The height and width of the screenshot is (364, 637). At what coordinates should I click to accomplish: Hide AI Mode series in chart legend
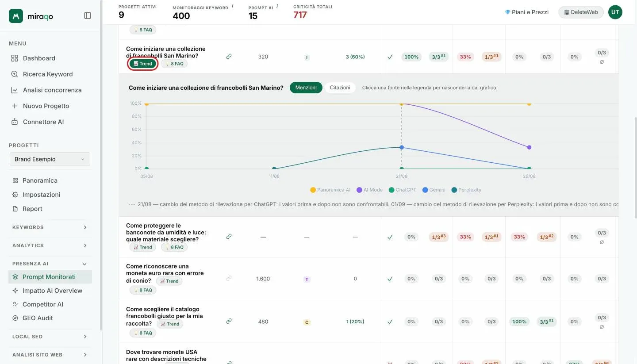369,190
